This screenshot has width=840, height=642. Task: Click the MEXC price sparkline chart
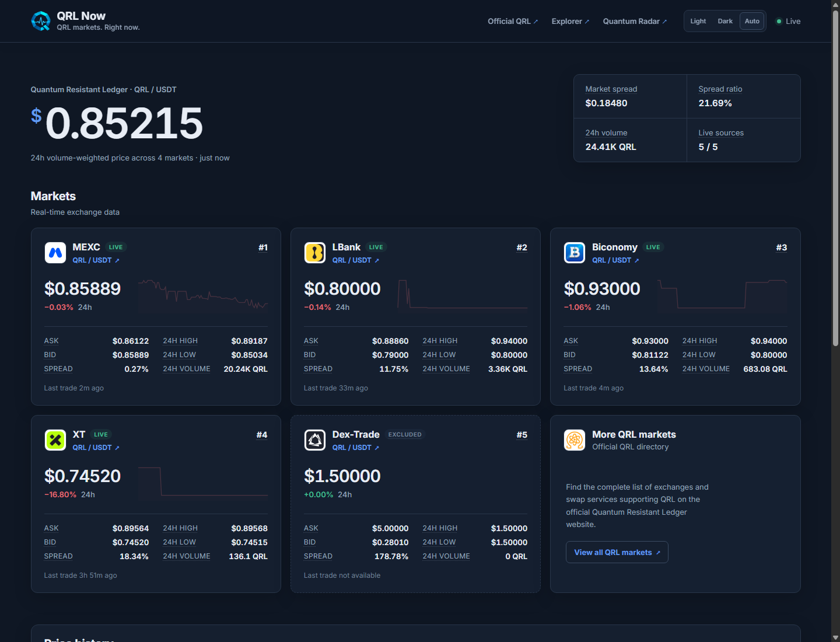coord(203,296)
